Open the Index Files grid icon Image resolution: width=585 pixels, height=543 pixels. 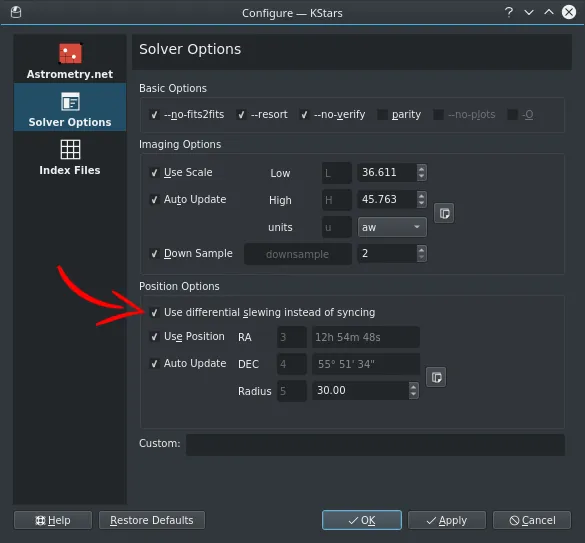click(x=70, y=149)
